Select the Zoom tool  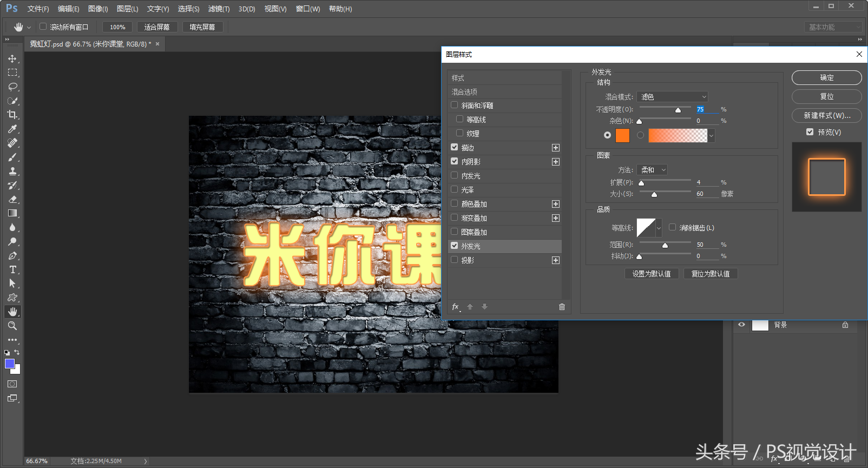tap(12, 326)
